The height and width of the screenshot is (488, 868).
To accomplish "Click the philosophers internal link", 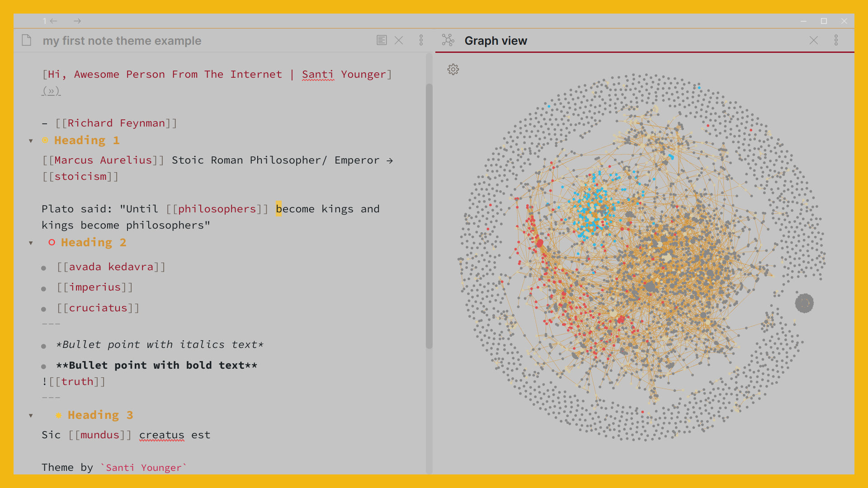I will pyautogui.click(x=209, y=208).
